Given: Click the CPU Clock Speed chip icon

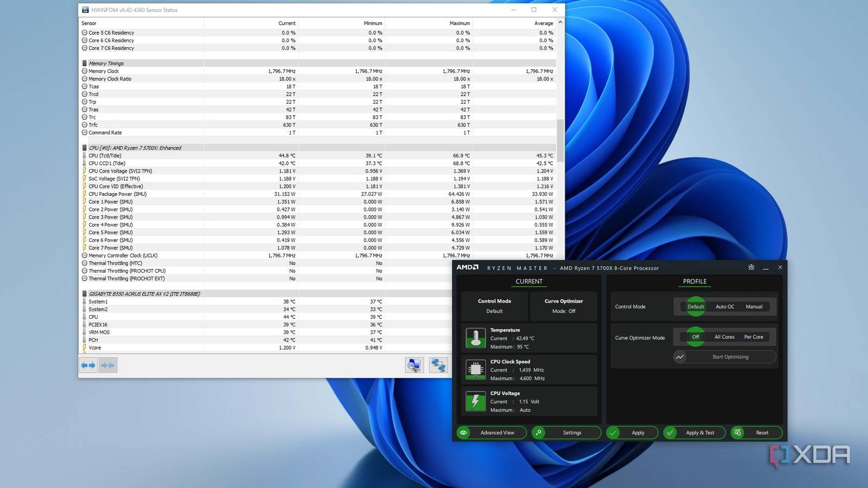Looking at the screenshot, I should tap(476, 370).
